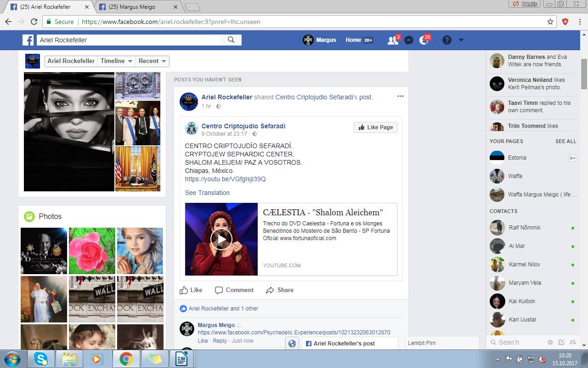Click the search magnifier button in Facebook
Screen dimensions: 588x368
231,40
